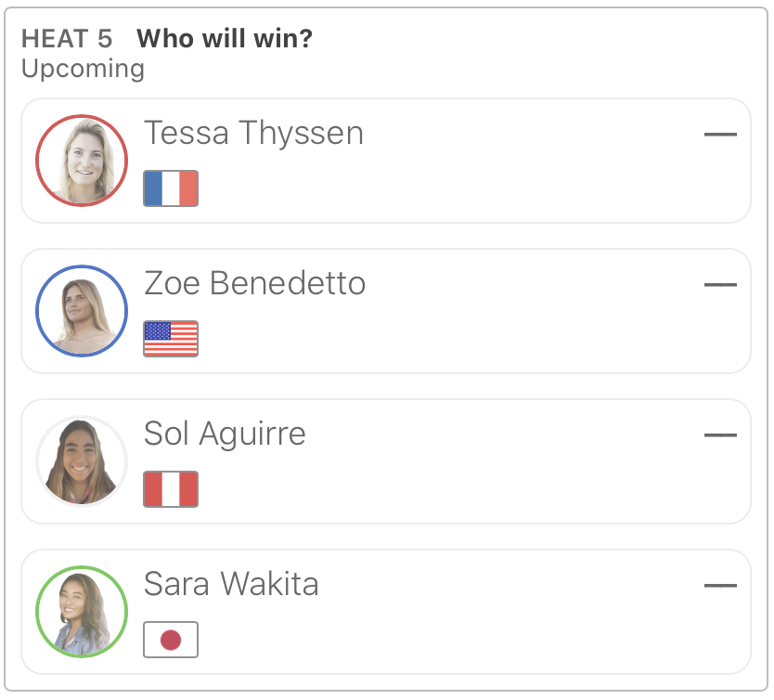Click Tessa Thyssen's profile photo

[82, 161]
